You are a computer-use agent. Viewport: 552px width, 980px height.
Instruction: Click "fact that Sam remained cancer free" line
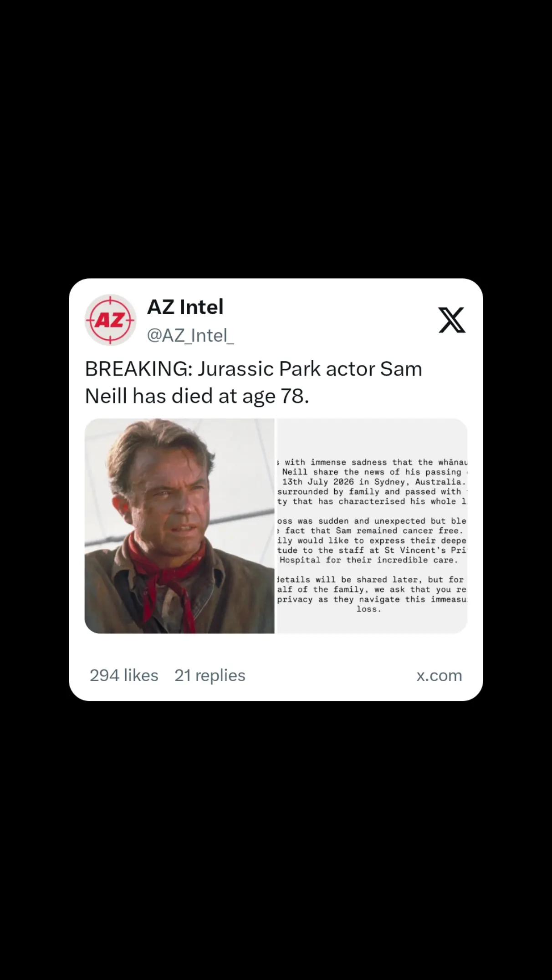coord(370,531)
